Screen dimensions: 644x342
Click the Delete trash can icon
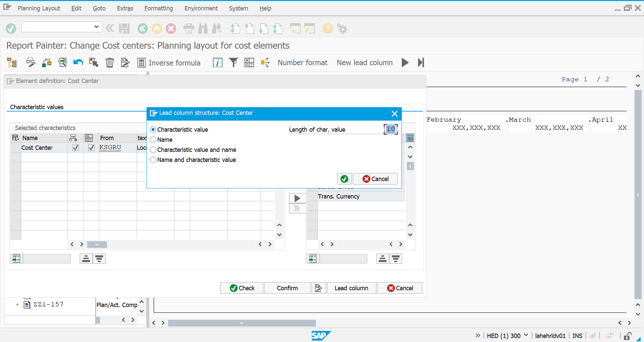pos(110,63)
